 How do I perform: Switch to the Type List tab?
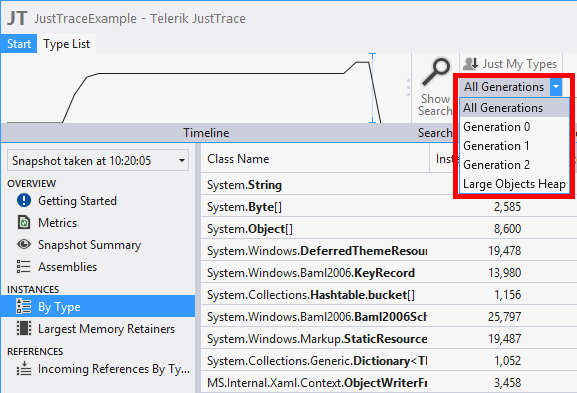[67, 44]
